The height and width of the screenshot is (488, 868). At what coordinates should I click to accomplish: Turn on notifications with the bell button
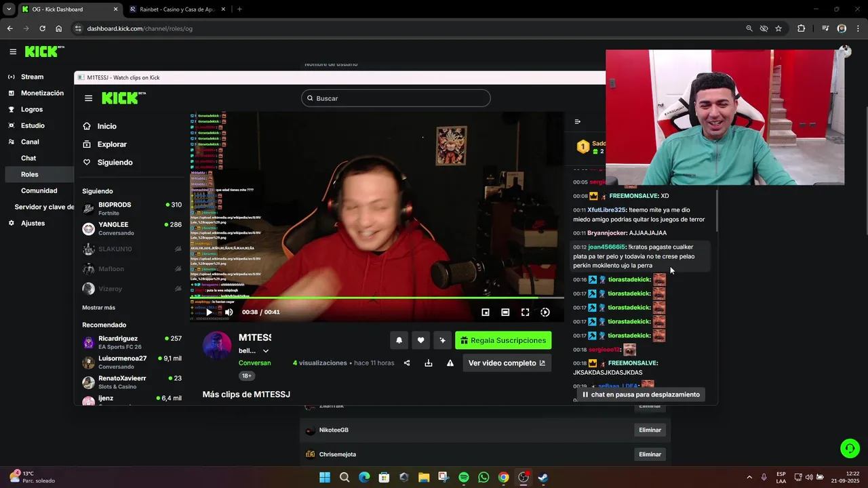(399, 340)
